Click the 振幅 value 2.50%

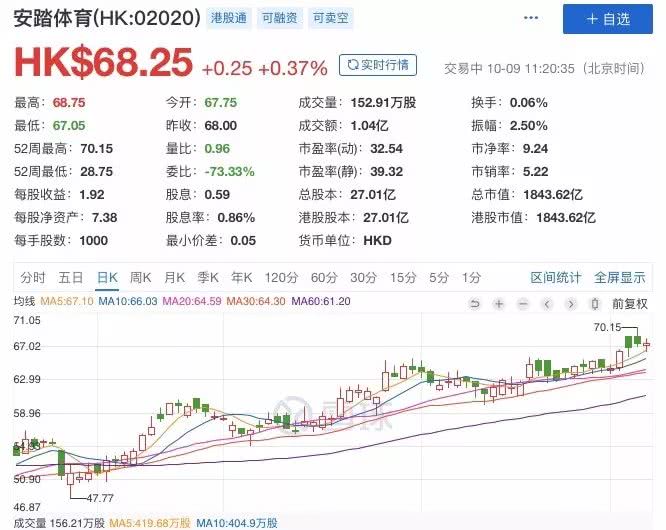(x=528, y=126)
